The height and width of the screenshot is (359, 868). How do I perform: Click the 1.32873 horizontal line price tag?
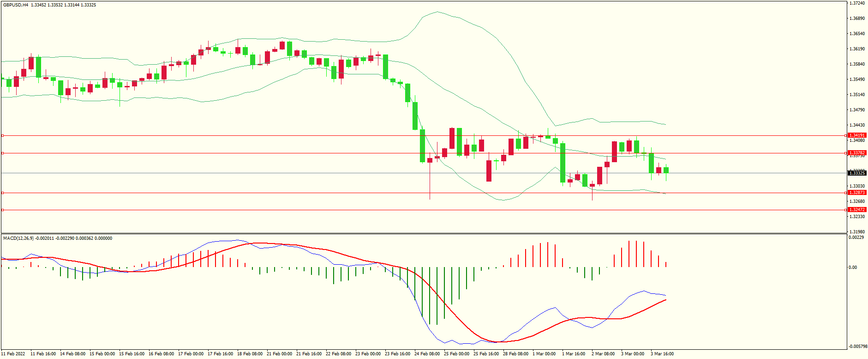(x=857, y=193)
